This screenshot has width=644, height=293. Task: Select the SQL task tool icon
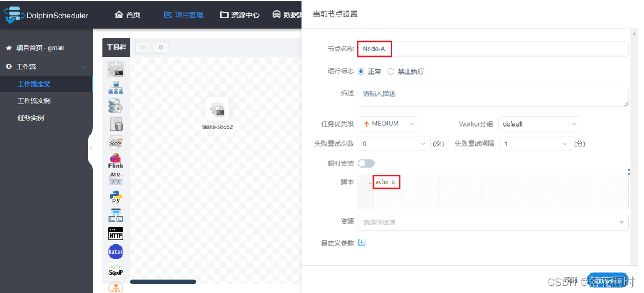(116, 124)
